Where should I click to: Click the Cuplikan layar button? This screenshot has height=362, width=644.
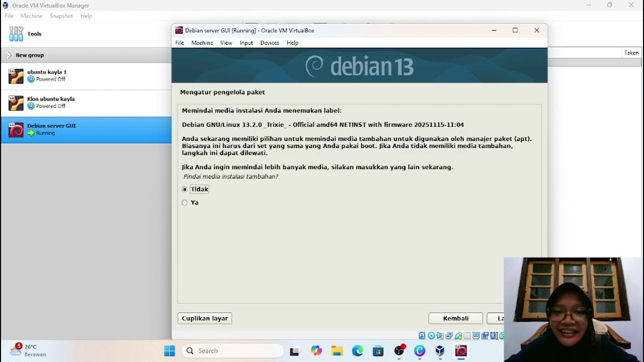click(205, 318)
